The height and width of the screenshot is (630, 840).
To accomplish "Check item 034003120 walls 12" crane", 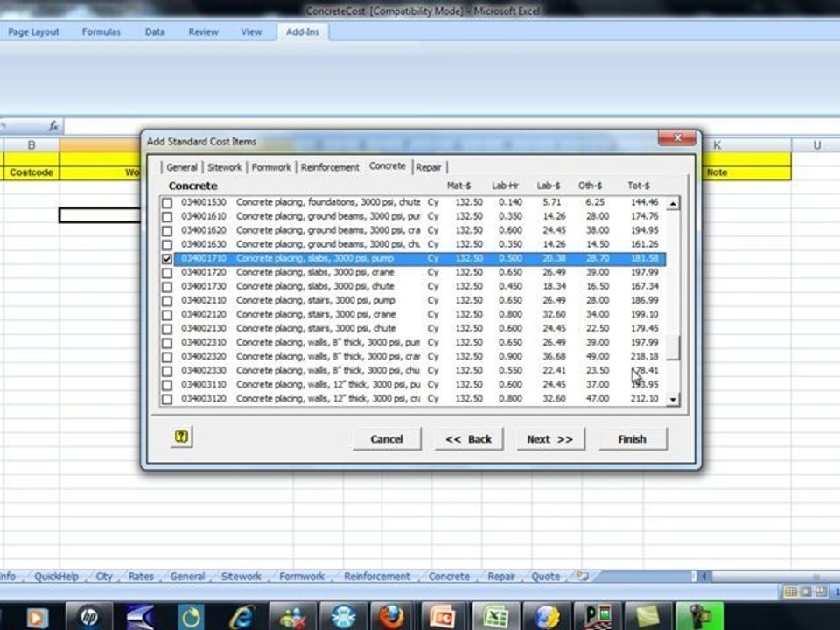I will pyautogui.click(x=167, y=399).
